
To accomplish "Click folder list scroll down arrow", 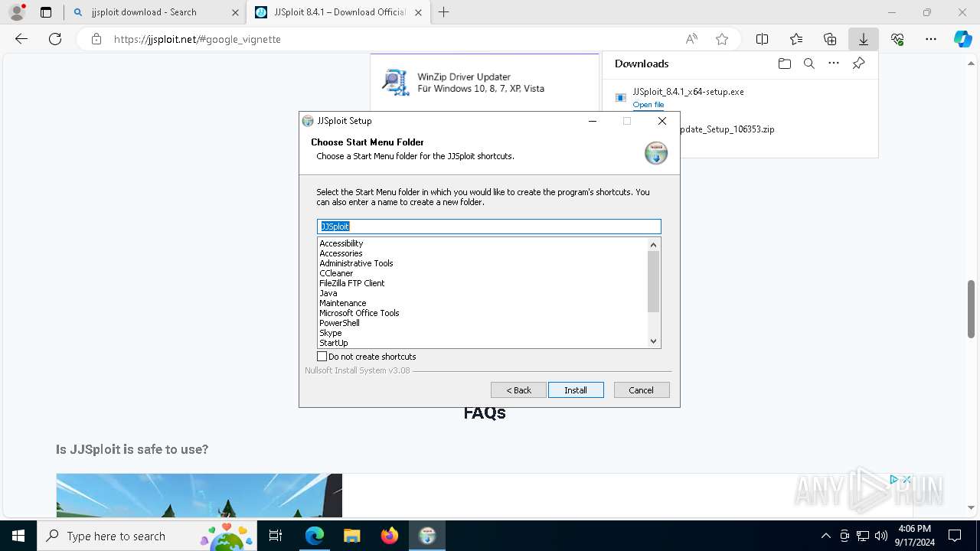I will coord(653,341).
